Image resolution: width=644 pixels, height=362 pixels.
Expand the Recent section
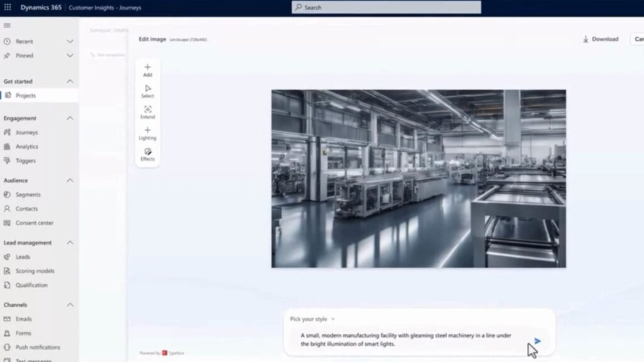pyautogui.click(x=69, y=41)
